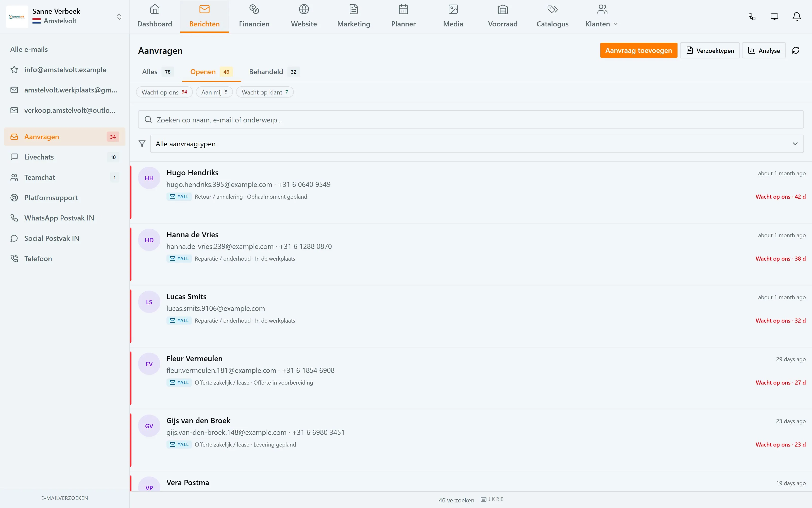Select Aanvragen in the sidebar
This screenshot has height=508, width=812.
(x=65, y=137)
